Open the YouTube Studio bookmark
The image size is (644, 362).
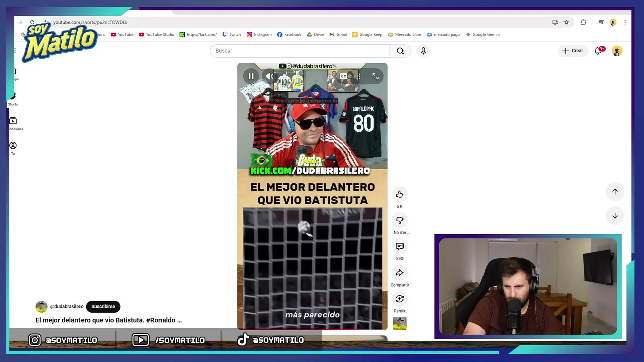pyautogui.click(x=156, y=35)
